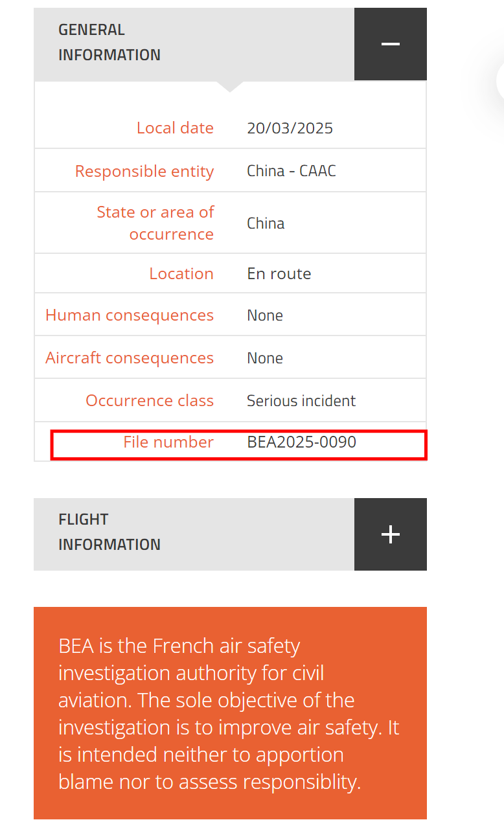Screen dimensions: 504x820
Task: Select the State or area of occurrence label
Action: click(155, 223)
